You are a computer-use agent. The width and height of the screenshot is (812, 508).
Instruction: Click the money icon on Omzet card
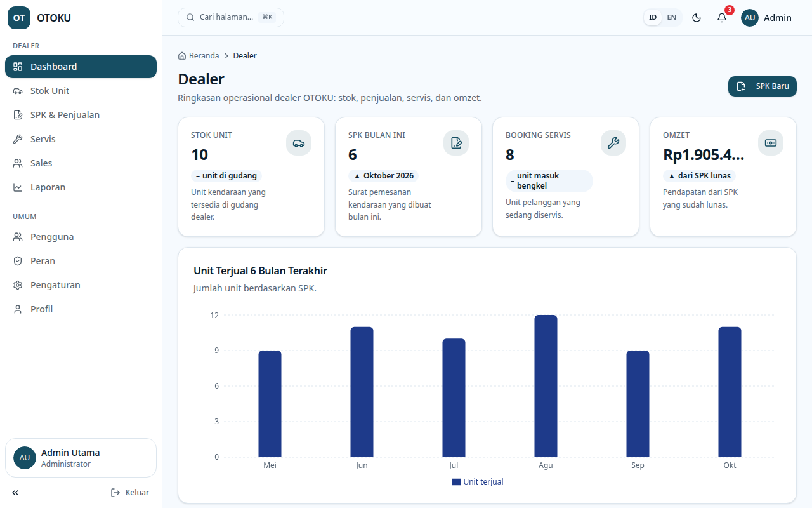771,143
